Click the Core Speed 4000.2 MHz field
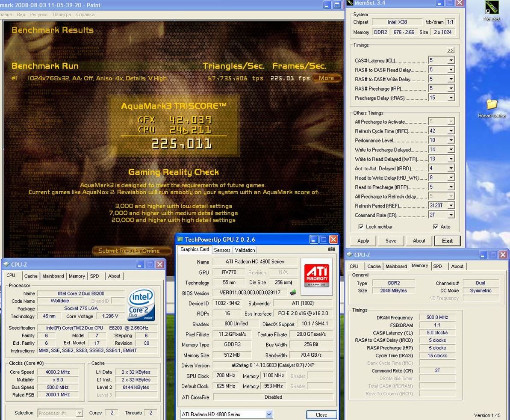This screenshot has height=420, width=510. pyautogui.click(x=58, y=372)
